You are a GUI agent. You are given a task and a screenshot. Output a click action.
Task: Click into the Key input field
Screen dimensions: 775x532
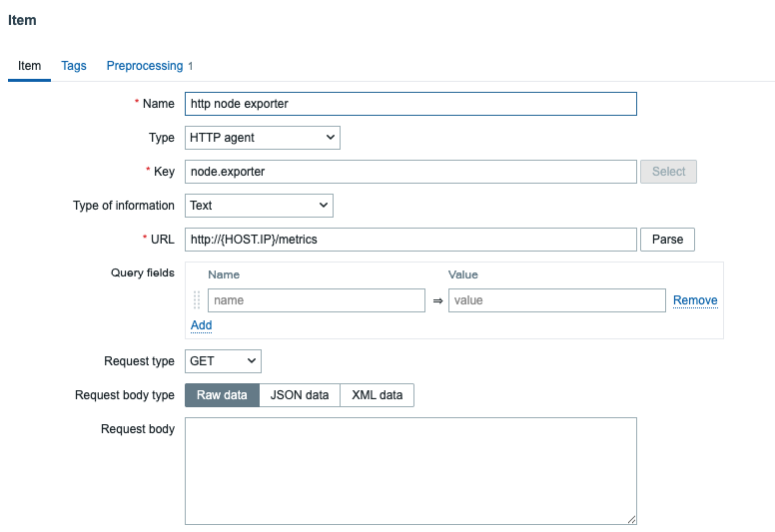click(x=410, y=172)
